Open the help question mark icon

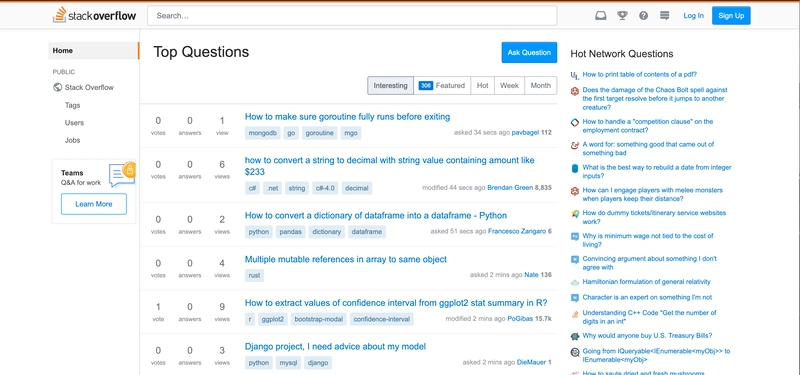pos(643,16)
